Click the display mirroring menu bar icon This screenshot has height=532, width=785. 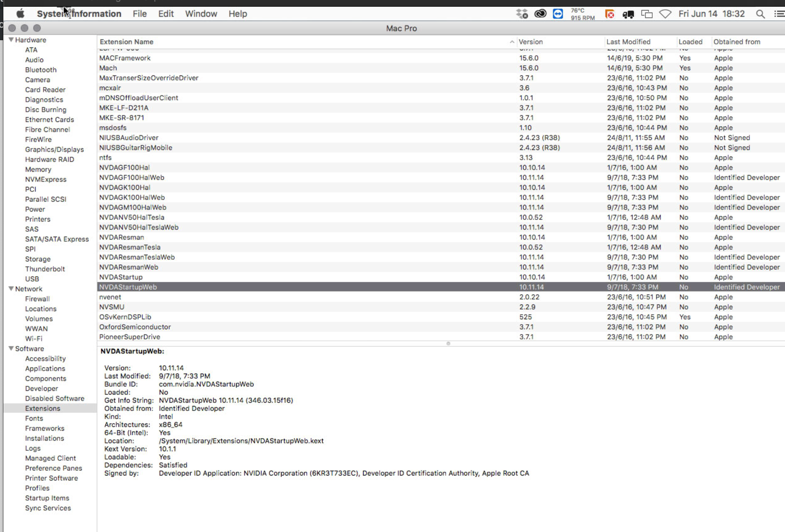[647, 14]
